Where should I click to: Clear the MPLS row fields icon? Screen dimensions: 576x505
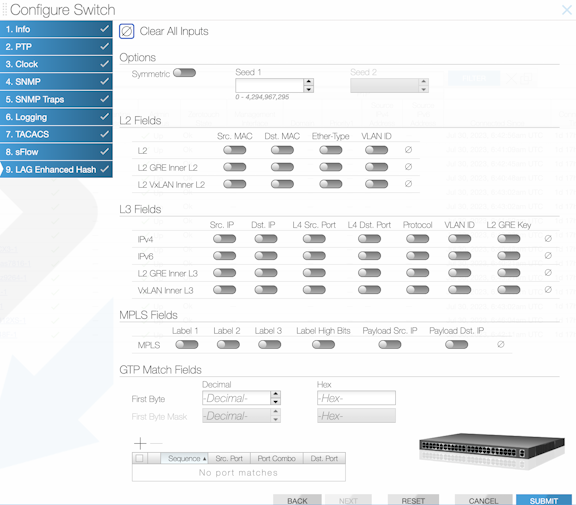(501, 345)
